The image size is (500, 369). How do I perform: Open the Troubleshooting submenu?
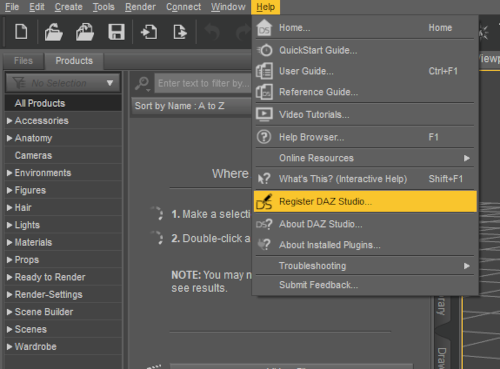click(x=365, y=266)
